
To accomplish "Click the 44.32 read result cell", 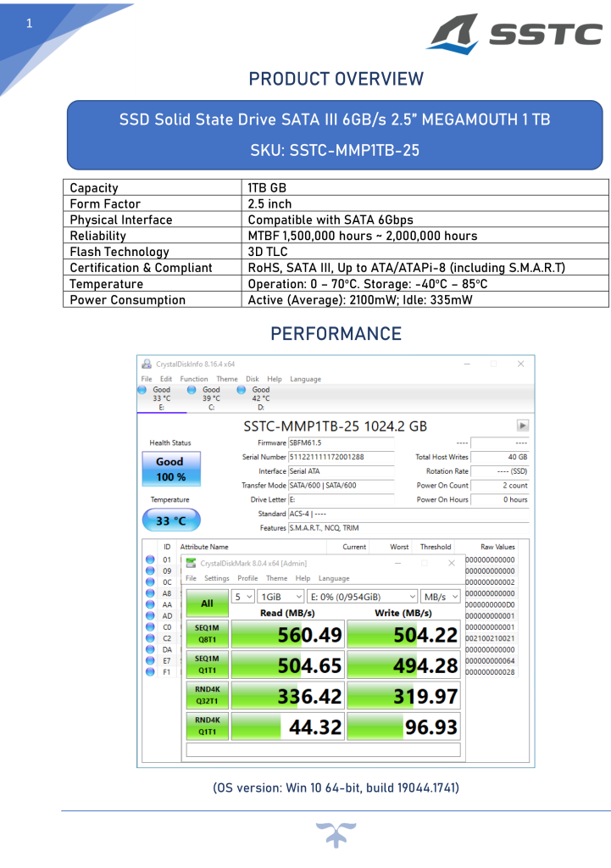I will pos(287,726).
